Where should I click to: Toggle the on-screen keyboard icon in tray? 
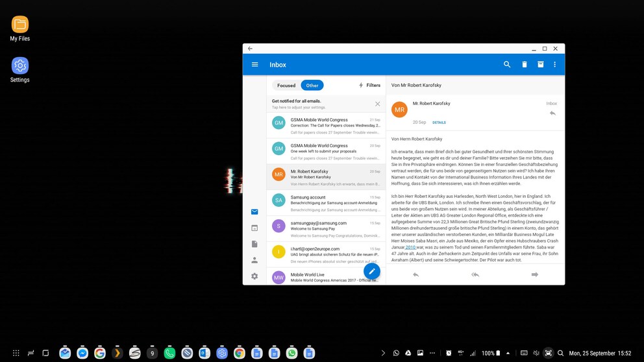point(524,353)
